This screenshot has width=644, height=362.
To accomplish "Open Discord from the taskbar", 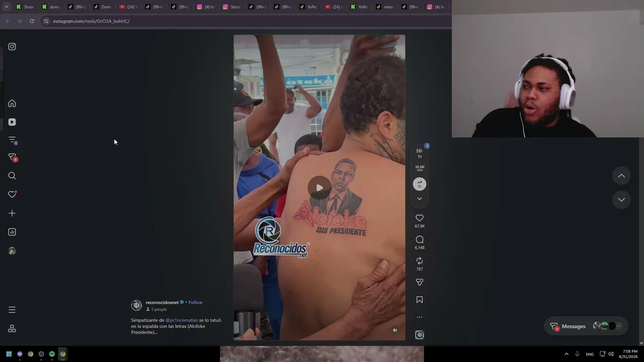I will tap(20, 354).
